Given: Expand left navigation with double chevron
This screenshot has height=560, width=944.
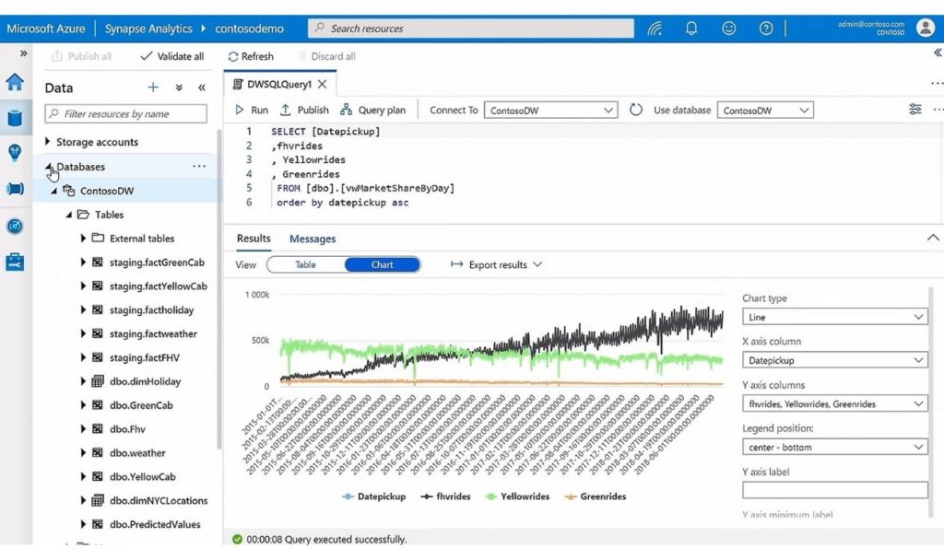Looking at the screenshot, I should pos(23,53).
